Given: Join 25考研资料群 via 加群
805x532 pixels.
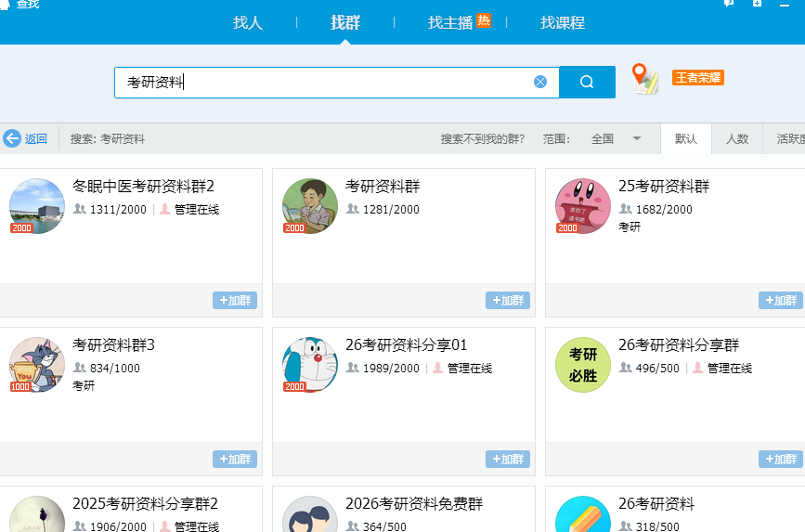Looking at the screenshot, I should pos(781,301).
